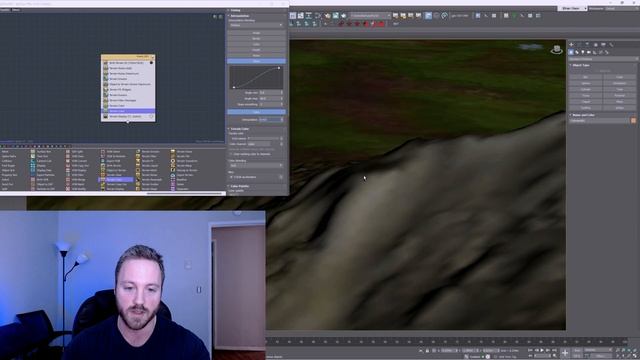Select the Terrain Display operator in event
This screenshot has width=640, height=360.
128,116
